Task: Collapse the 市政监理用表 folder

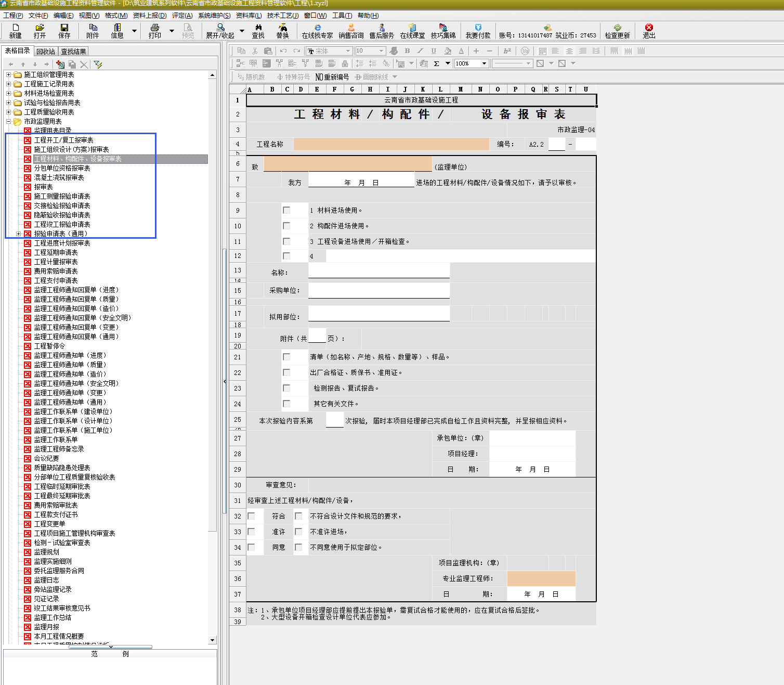Action: coord(8,122)
